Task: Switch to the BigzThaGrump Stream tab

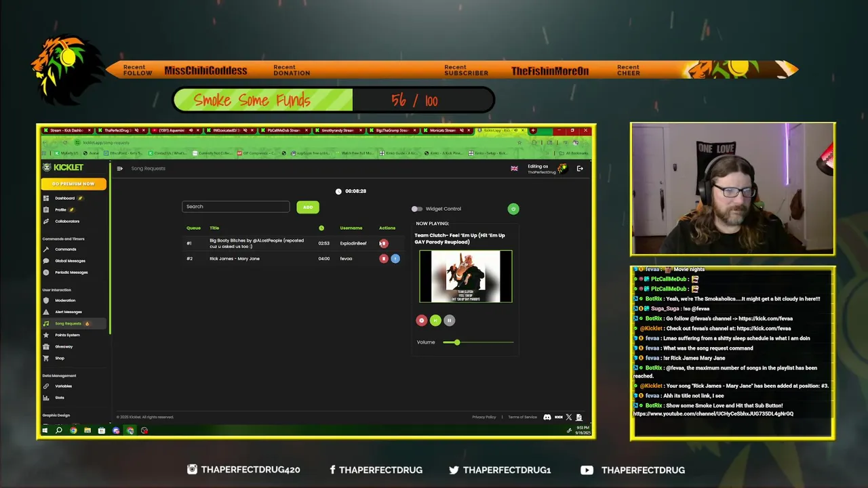Action: pyautogui.click(x=395, y=130)
